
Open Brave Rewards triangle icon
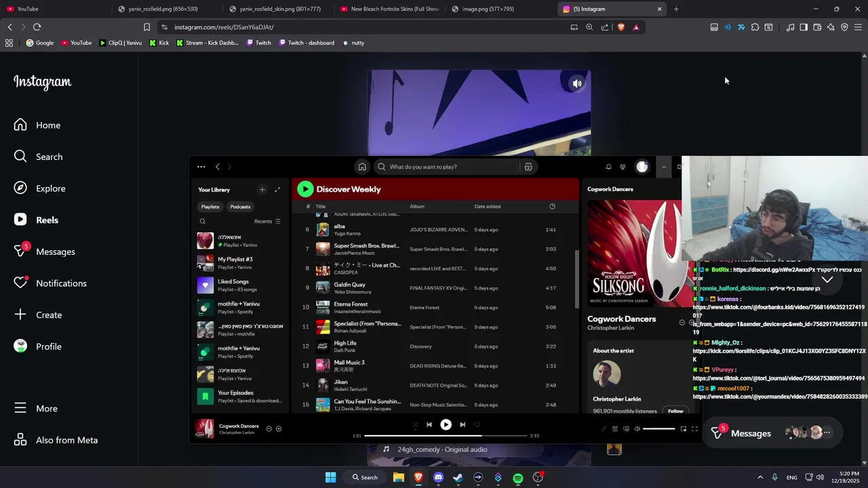(636, 27)
